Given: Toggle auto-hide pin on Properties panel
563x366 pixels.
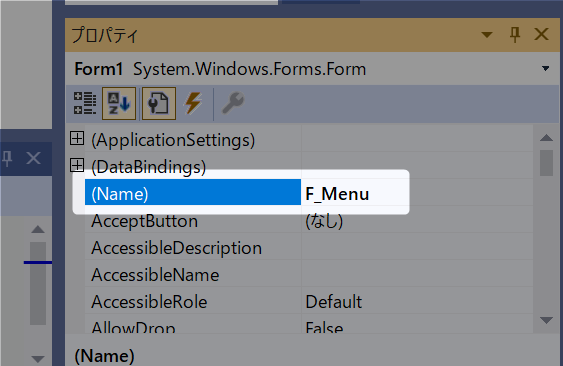Looking at the screenshot, I should 515,35.
